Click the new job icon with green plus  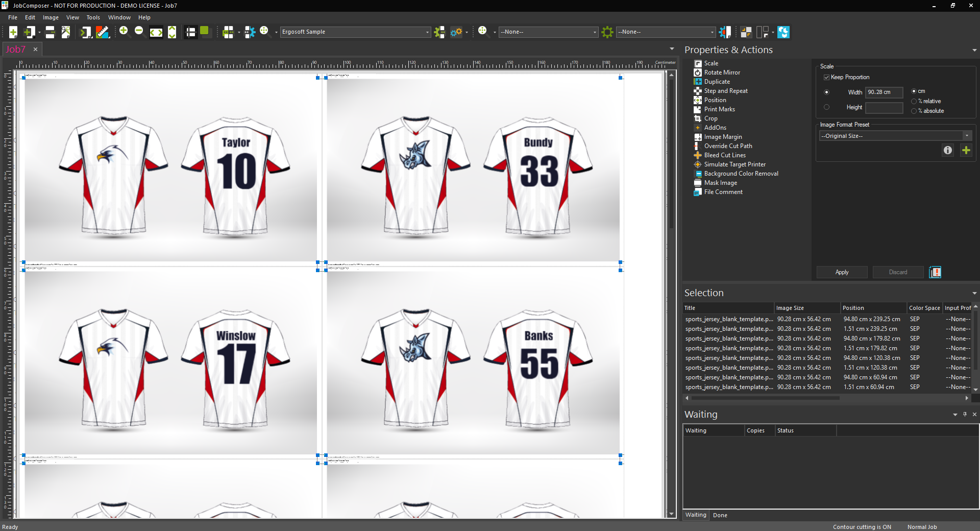pos(13,32)
